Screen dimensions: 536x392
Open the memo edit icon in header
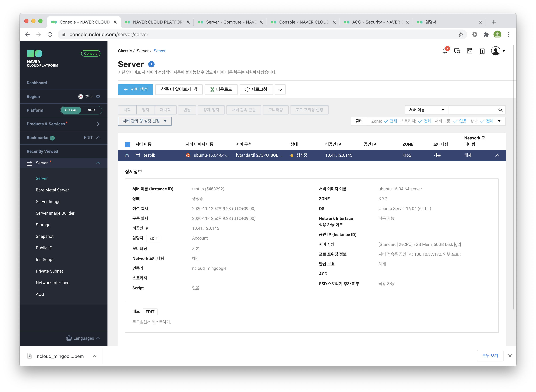point(470,51)
